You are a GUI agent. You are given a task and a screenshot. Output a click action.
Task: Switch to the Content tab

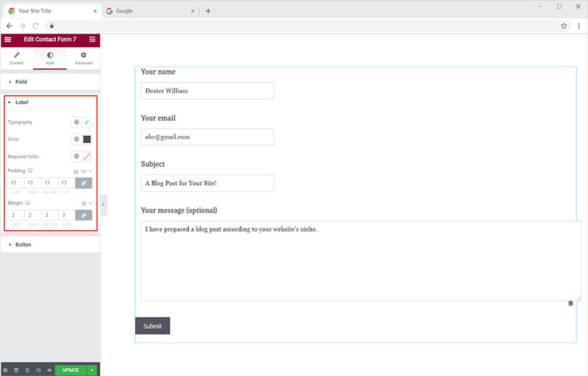17,58
